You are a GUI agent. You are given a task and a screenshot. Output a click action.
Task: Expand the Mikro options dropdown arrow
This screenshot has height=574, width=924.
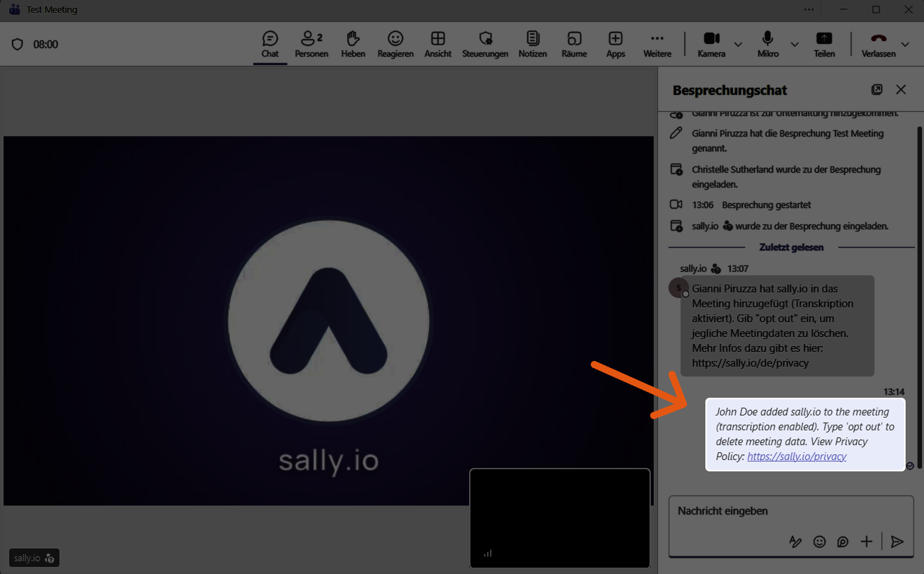795,44
